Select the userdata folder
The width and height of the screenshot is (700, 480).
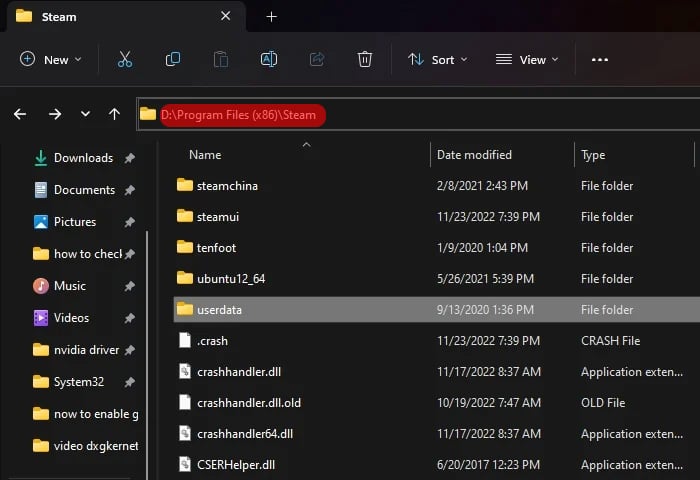point(218,310)
